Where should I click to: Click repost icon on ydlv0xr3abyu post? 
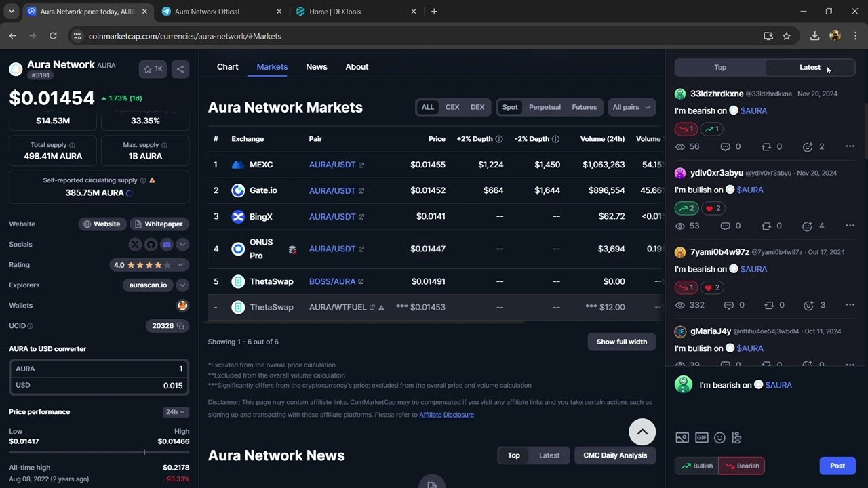pyautogui.click(x=766, y=226)
